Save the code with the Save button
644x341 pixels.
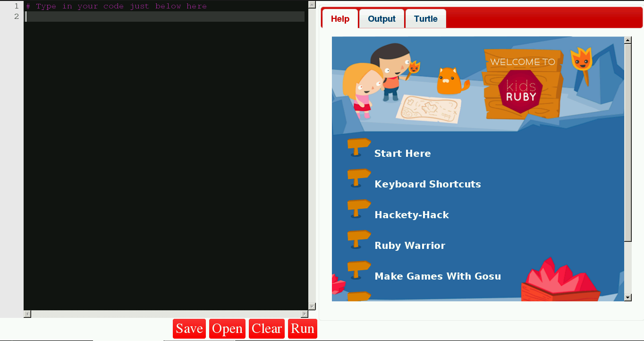pyautogui.click(x=189, y=329)
